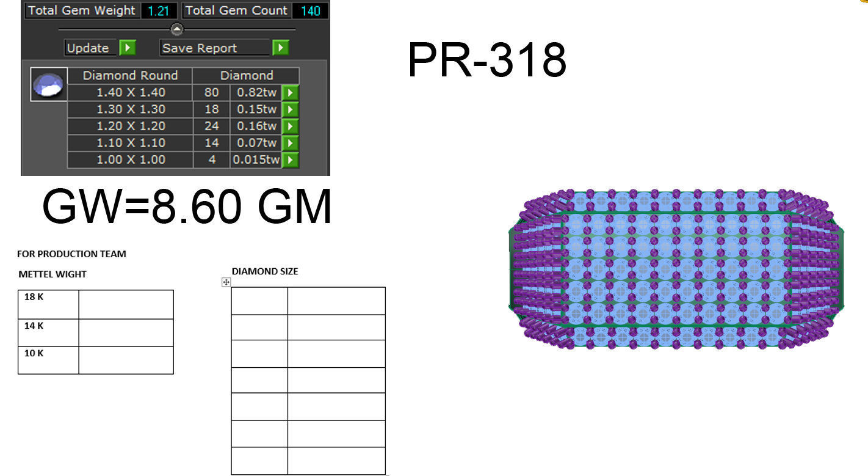This screenshot has height=476, width=868.
Task: Click the PR-318 design code text
Action: pyautogui.click(x=486, y=60)
